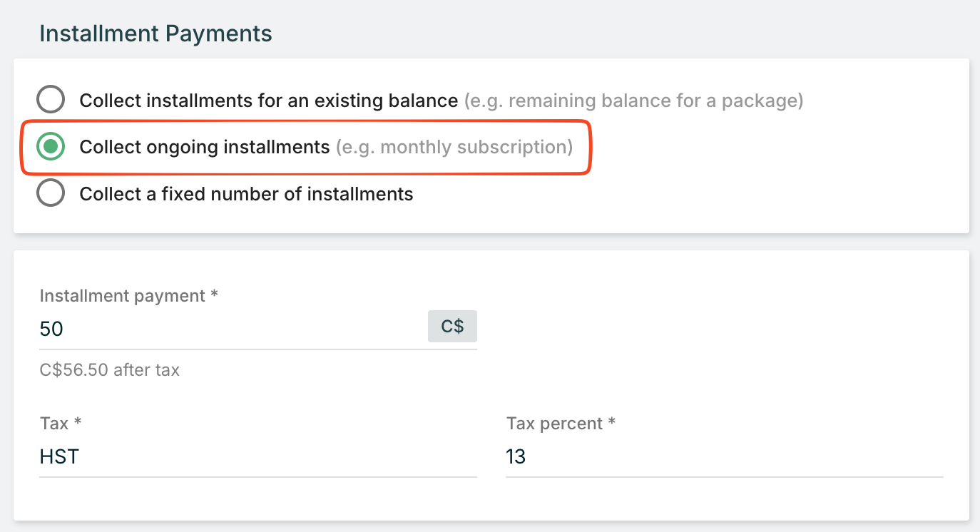The image size is (980, 532).
Task: Click the "Collect a fixed number of installments" label
Action: click(x=246, y=194)
